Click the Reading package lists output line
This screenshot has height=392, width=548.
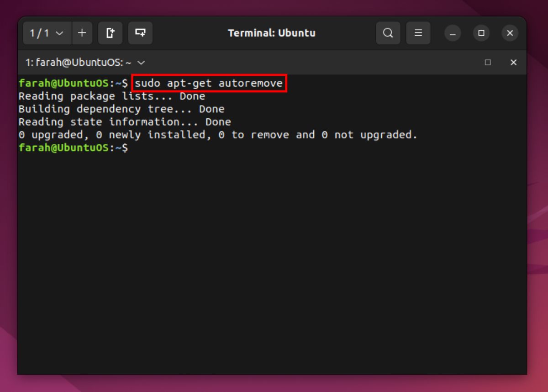(111, 96)
